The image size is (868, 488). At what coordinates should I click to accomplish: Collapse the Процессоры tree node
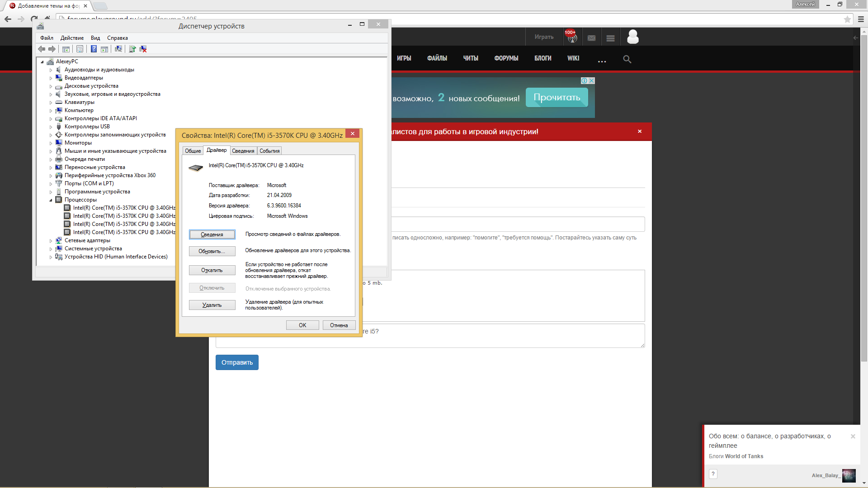51,200
